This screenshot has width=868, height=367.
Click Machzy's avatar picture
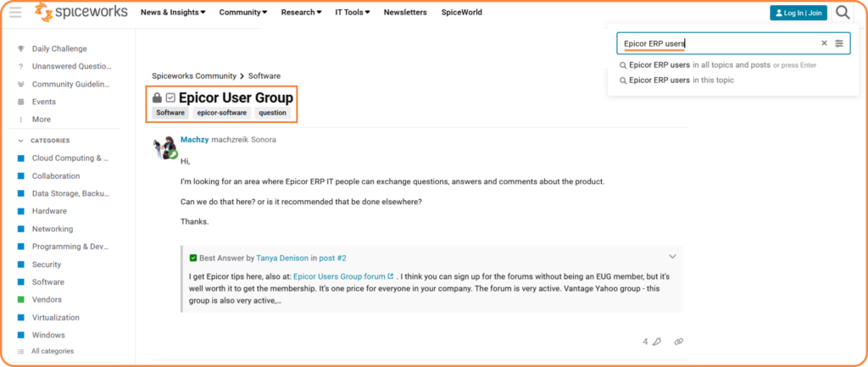(x=164, y=147)
